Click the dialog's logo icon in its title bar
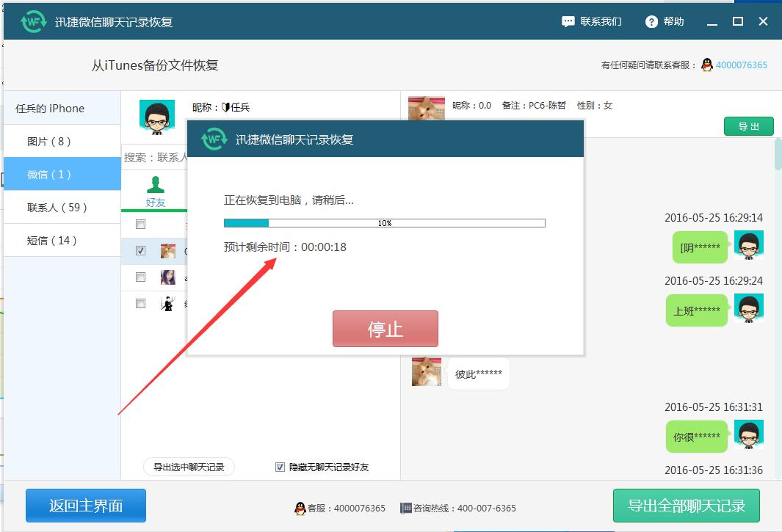Viewport: 782px width, 532px height. pos(214,139)
